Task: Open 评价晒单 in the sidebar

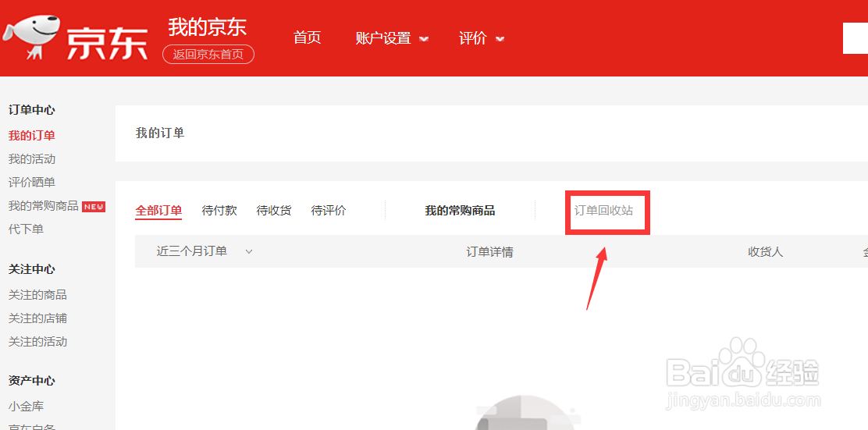Action: 31,183
